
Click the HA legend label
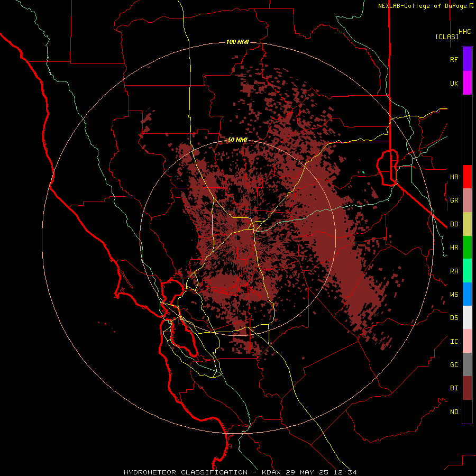[x=454, y=177]
